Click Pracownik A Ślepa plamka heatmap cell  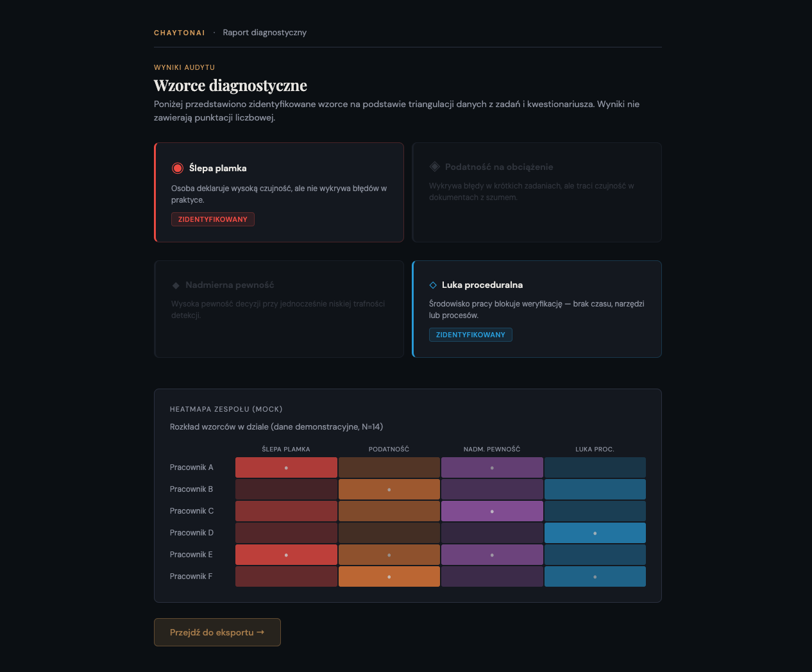coord(286,467)
